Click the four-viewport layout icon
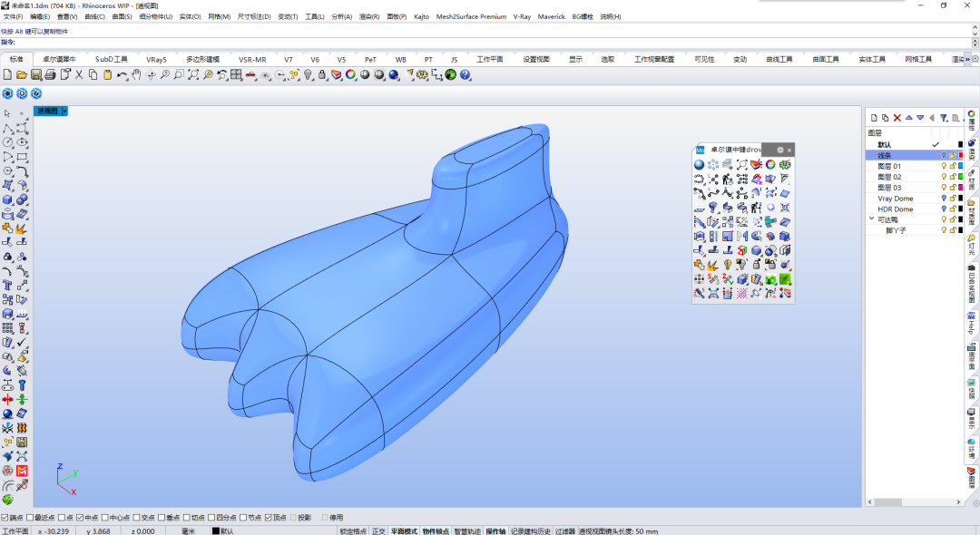 pyautogui.click(x=236, y=75)
